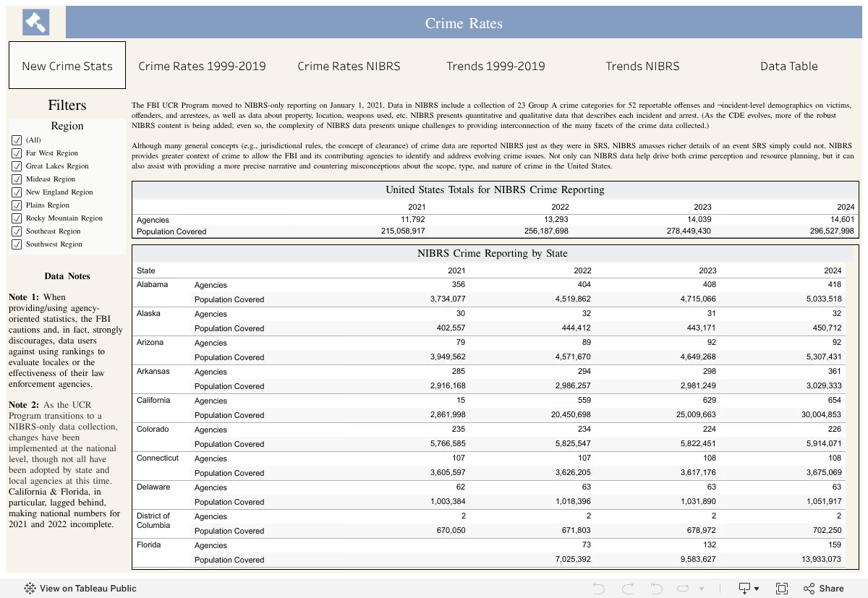Toggle the Mideast Region checkbox
This screenshot has height=598, width=868.
(17, 179)
